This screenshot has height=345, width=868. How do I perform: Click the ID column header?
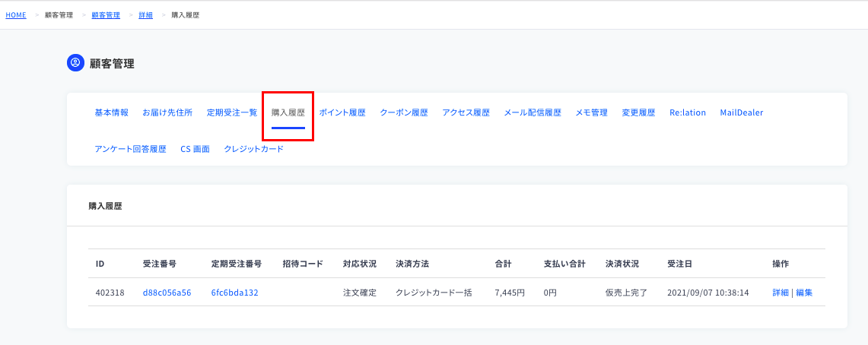click(100, 264)
